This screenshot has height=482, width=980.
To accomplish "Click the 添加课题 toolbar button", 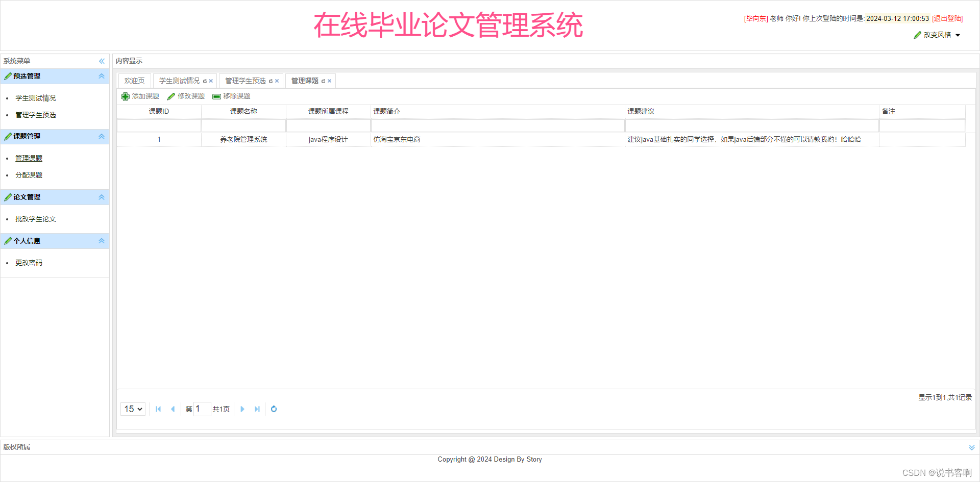I will point(140,96).
